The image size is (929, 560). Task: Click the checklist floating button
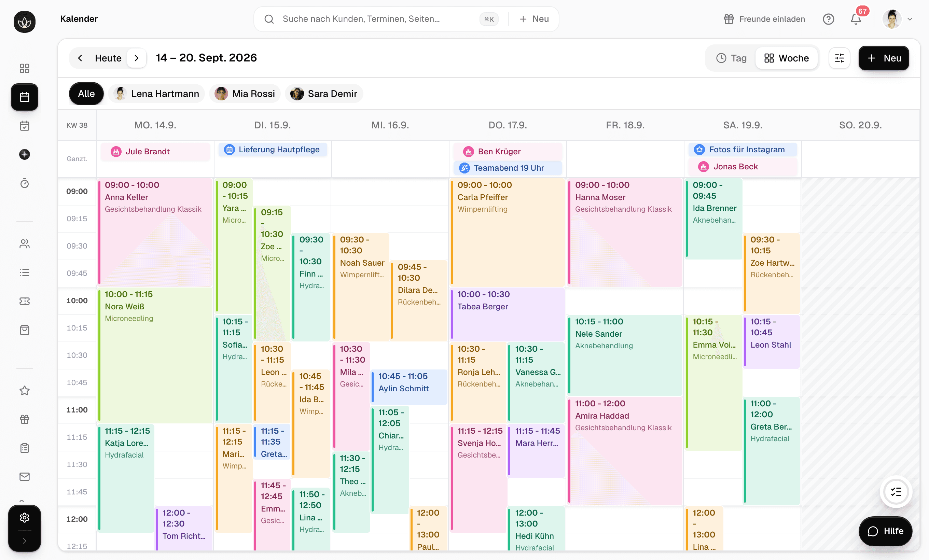coord(896,492)
